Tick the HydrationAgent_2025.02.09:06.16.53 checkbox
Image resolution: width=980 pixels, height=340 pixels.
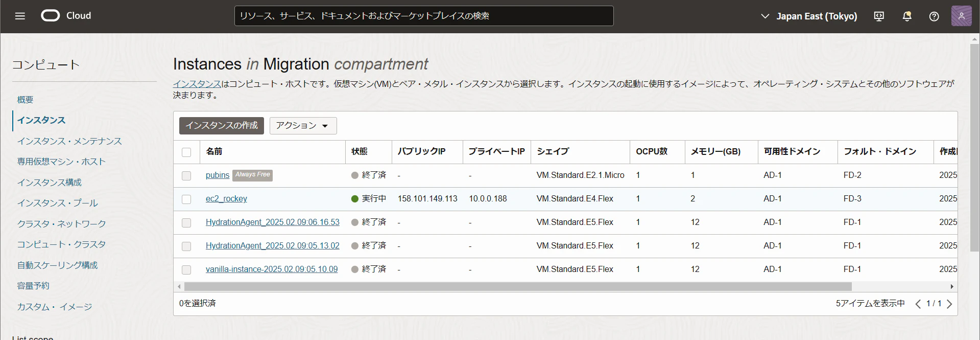[186, 222]
